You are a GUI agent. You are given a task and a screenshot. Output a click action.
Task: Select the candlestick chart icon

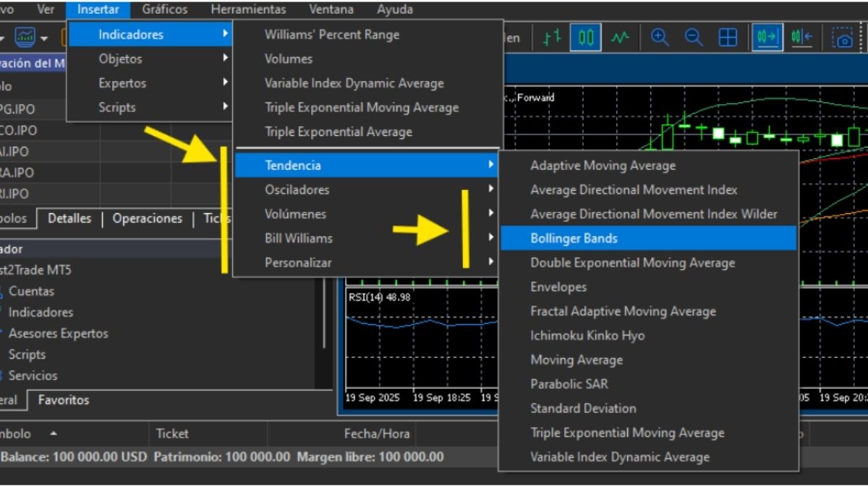pyautogui.click(x=585, y=38)
